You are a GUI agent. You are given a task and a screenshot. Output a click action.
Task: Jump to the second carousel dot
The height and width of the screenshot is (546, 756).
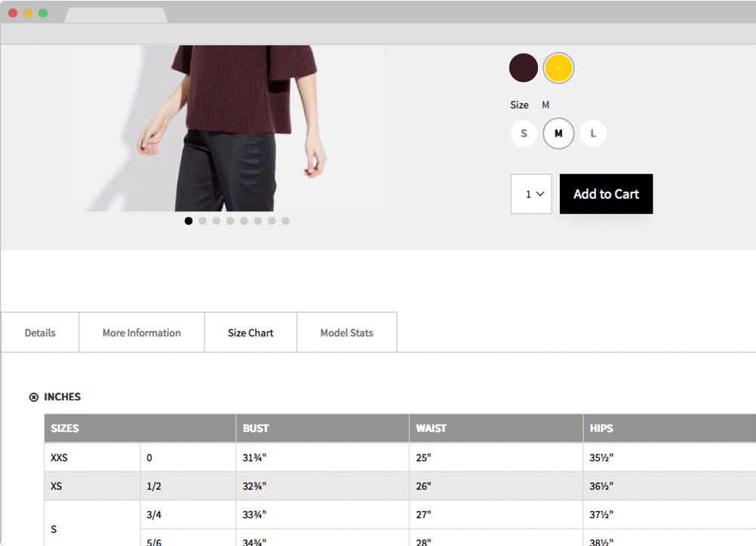coord(202,221)
